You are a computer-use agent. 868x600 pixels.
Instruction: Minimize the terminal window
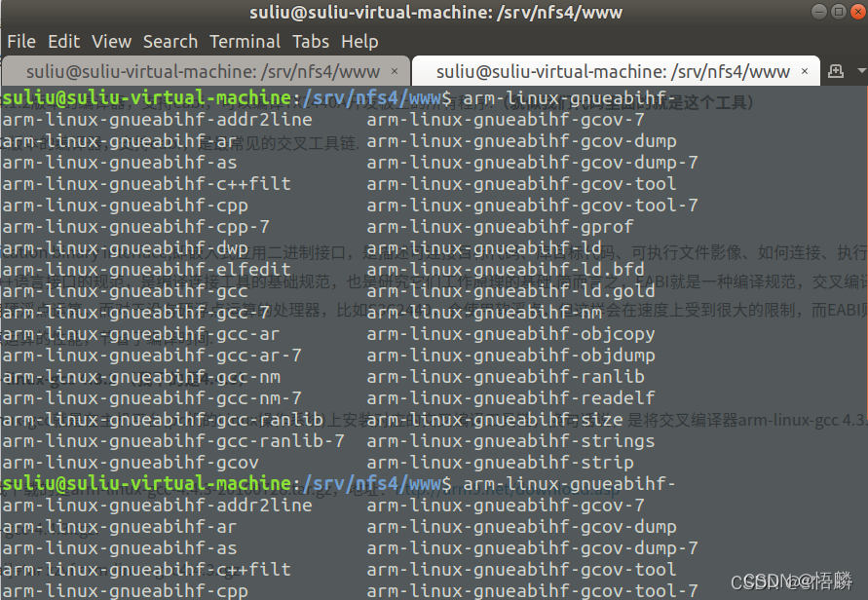coord(819,12)
